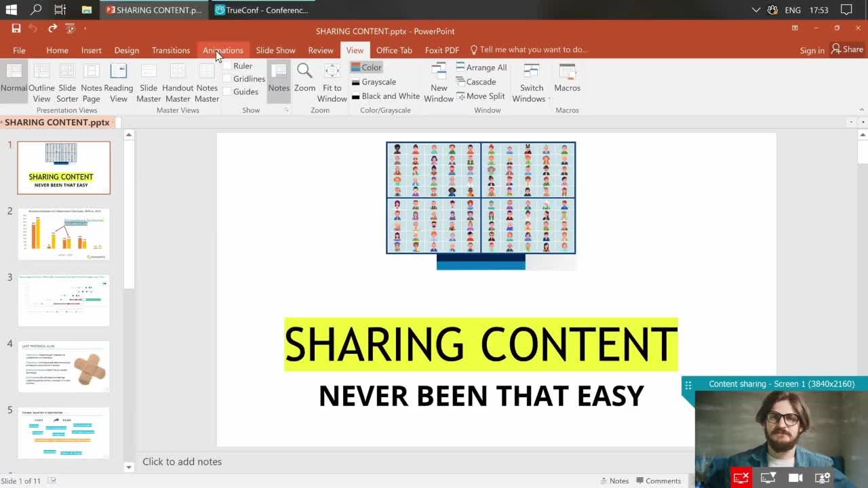868x488 pixels.
Task: Open Comments from the status bar
Action: pos(658,481)
